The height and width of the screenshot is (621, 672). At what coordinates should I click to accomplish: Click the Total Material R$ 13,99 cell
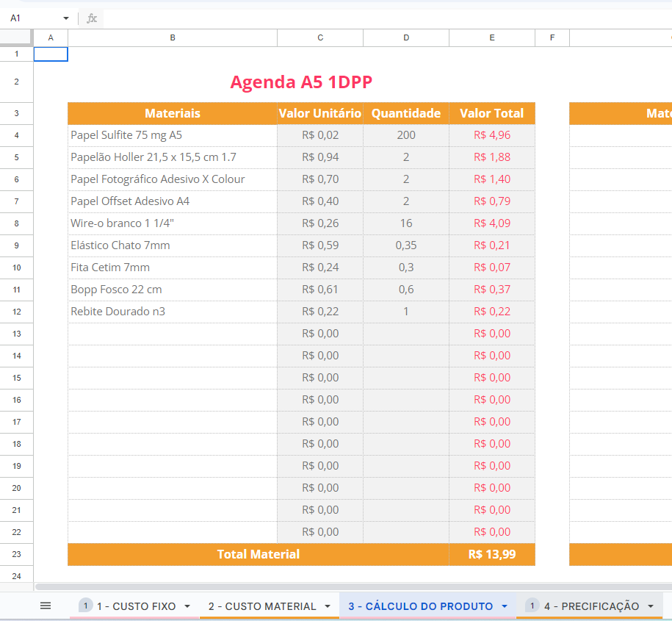491,554
